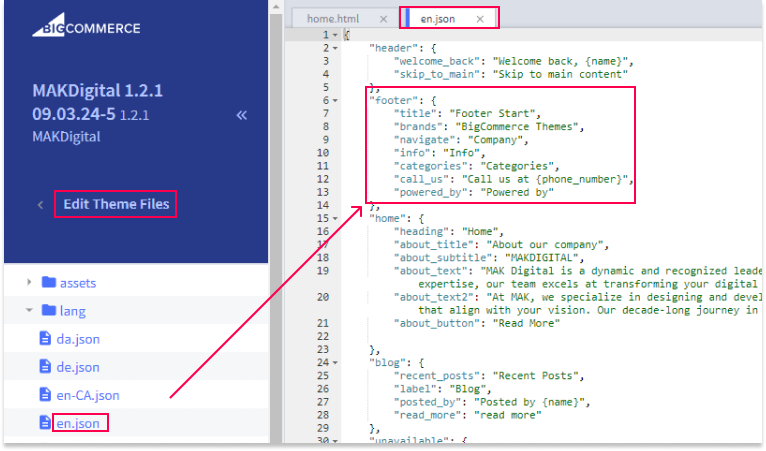Open en.json in the file tree

(79, 423)
